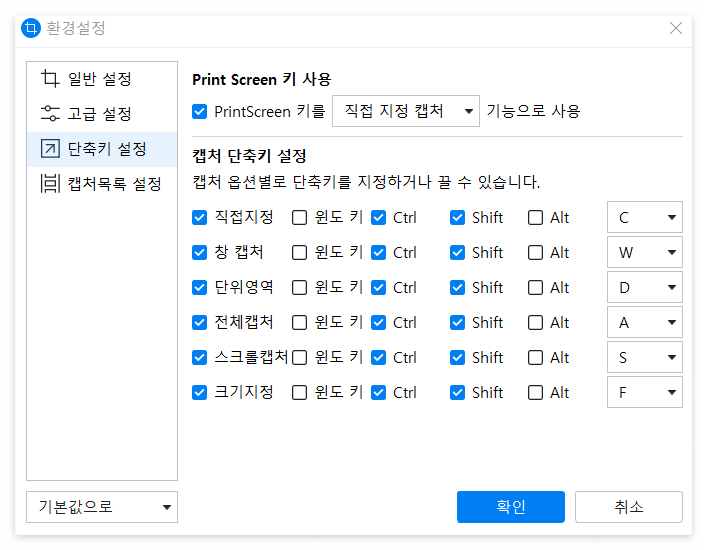Uncheck Ctrl in the 스크롤캡처 row
The image size is (707, 550).
(378, 358)
